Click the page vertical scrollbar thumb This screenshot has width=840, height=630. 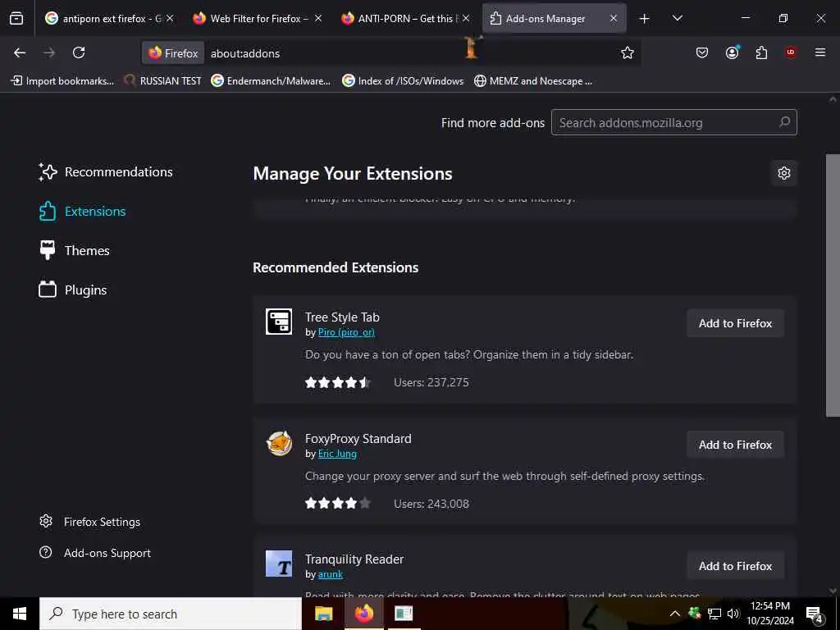pyautogui.click(x=833, y=285)
